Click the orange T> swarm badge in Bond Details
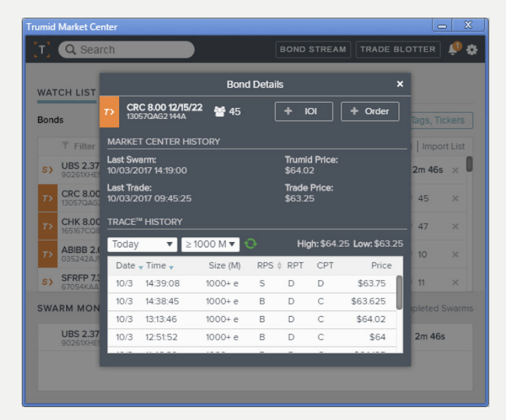This screenshot has width=506, height=420. (109, 111)
